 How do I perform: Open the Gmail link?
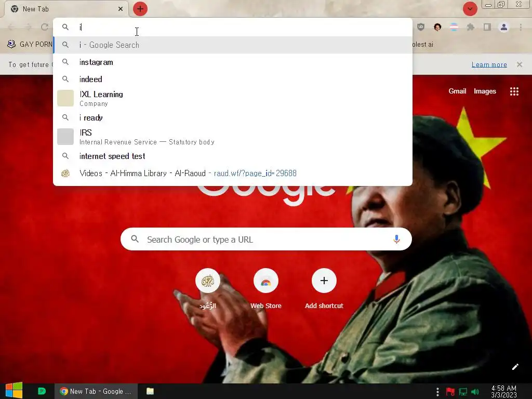457,91
